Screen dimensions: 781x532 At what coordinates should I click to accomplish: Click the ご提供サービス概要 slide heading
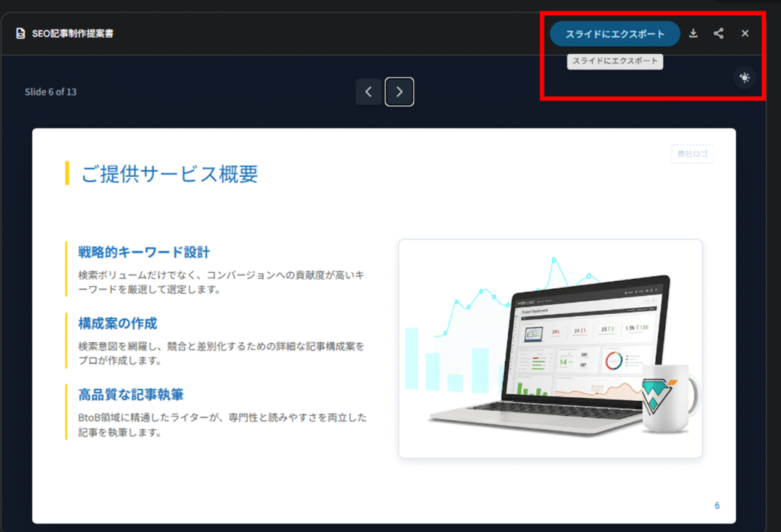pos(169,174)
